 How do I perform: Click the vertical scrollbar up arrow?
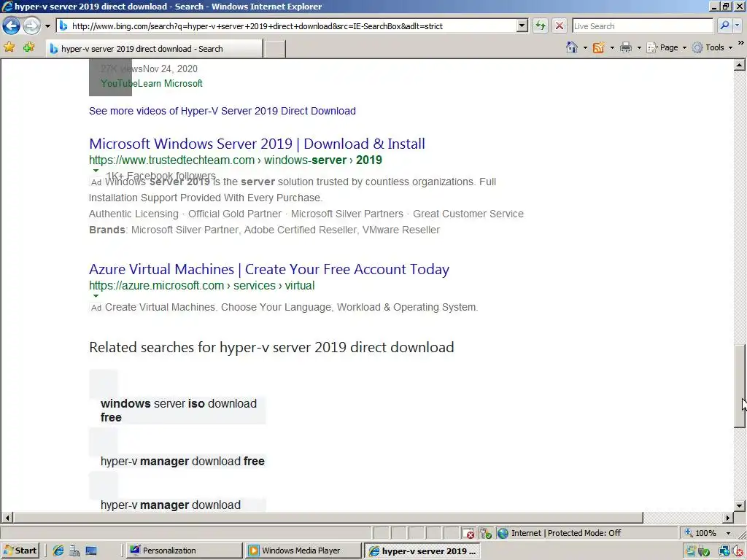[x=740, y=65]
